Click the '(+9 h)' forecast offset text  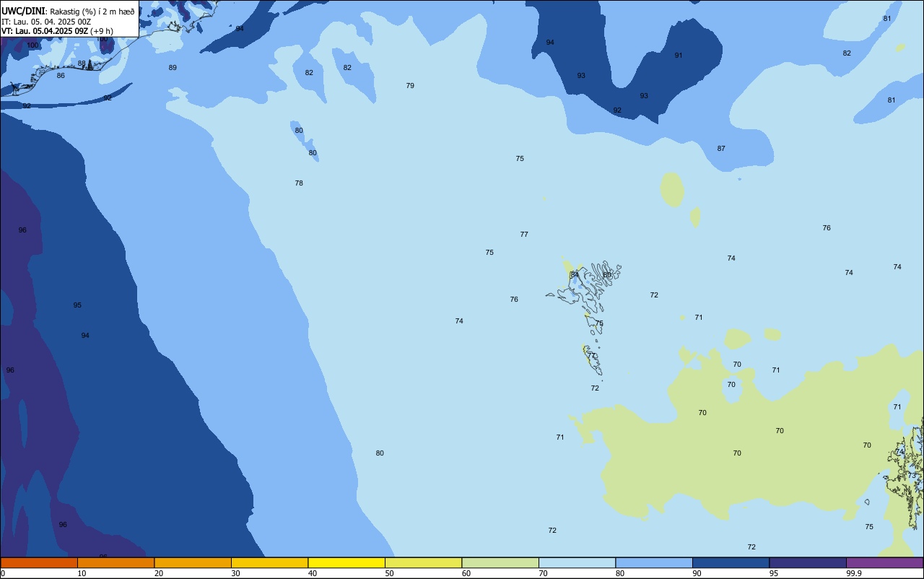[x=102, y=31]
